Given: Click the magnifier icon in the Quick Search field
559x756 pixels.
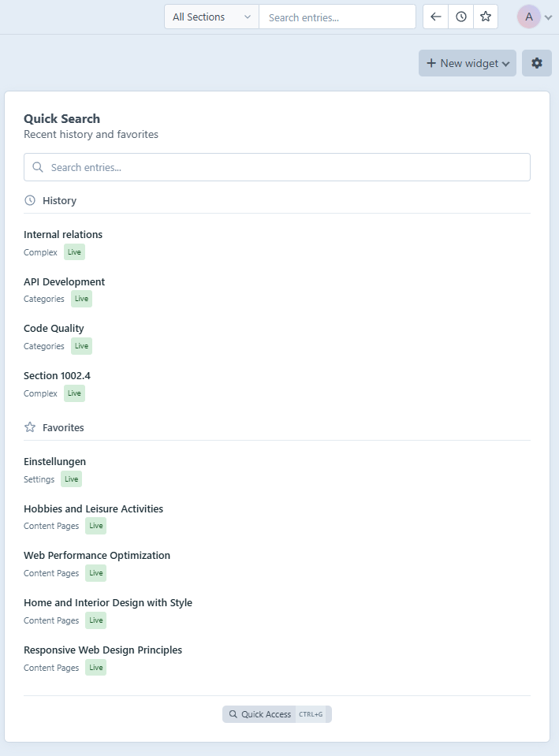Looking at the screenshot, I should pos(37,167).
